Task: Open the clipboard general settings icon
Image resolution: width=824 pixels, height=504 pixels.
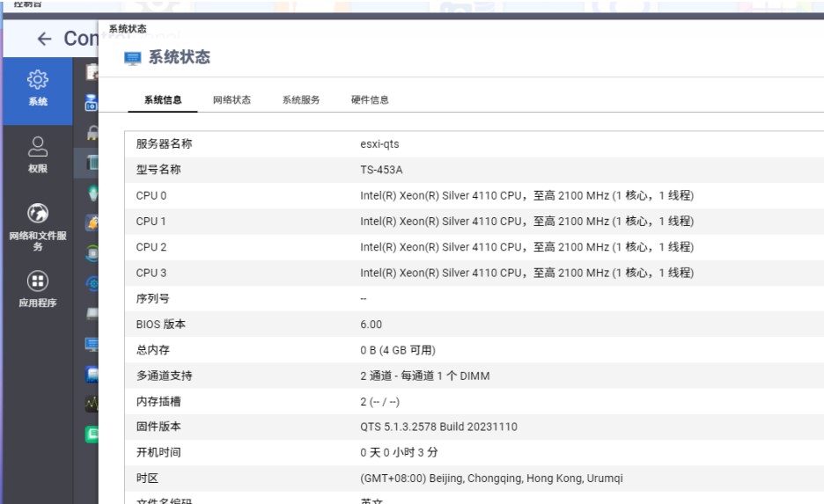Action: [x=92, y=71]
